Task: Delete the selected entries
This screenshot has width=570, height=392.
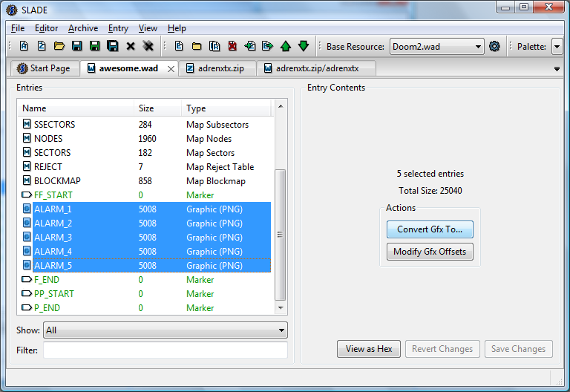Action: 232,46
